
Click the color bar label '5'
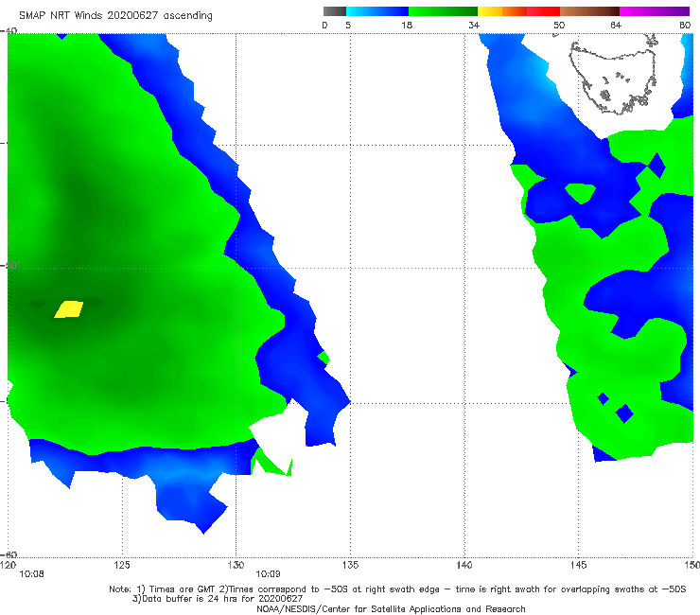click(x=348, y=25)
